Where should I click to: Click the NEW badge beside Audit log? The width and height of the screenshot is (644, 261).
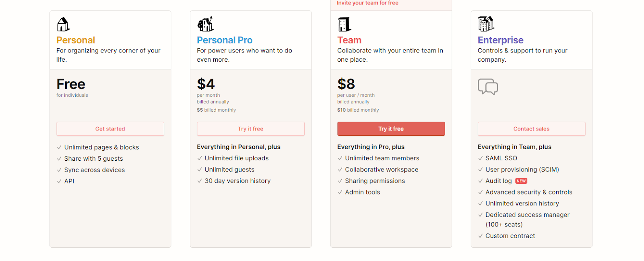tap(521, 181)
